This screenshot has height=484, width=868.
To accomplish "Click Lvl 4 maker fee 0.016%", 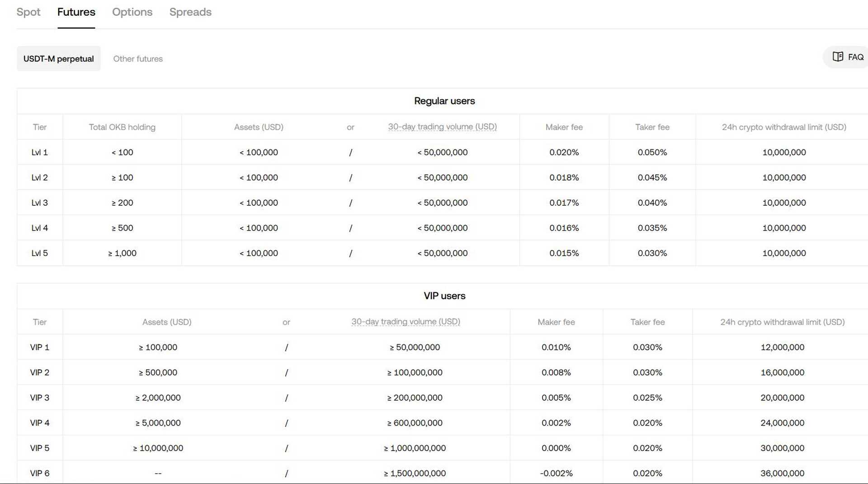I will [564, 228].
